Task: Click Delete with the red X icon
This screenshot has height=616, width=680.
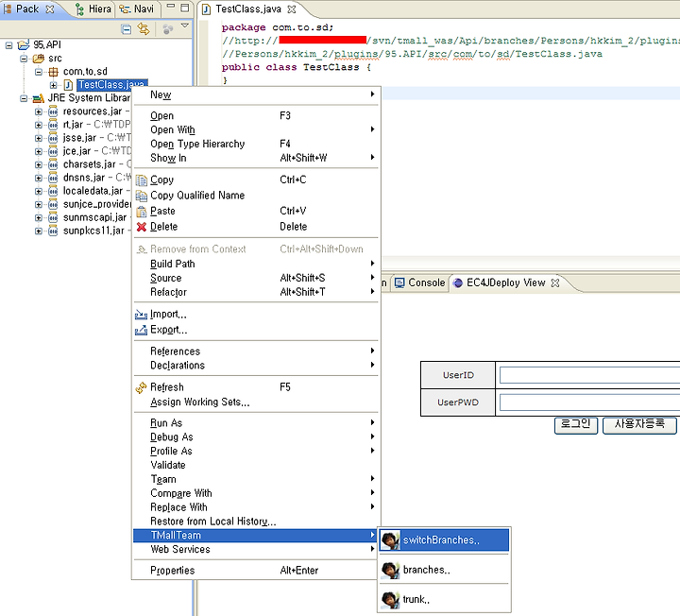Action: (256, 227)
